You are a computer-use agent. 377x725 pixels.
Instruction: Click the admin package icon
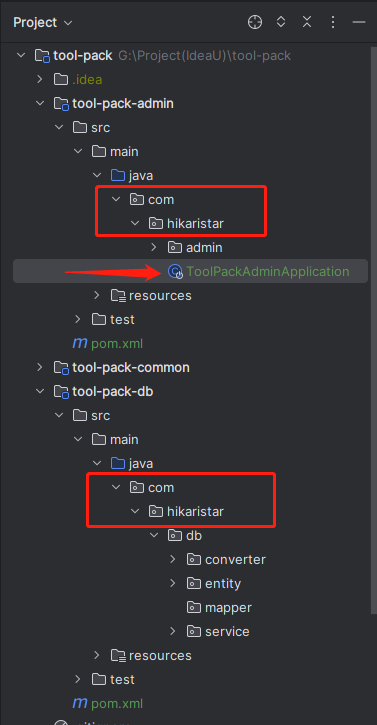(175, 247)
